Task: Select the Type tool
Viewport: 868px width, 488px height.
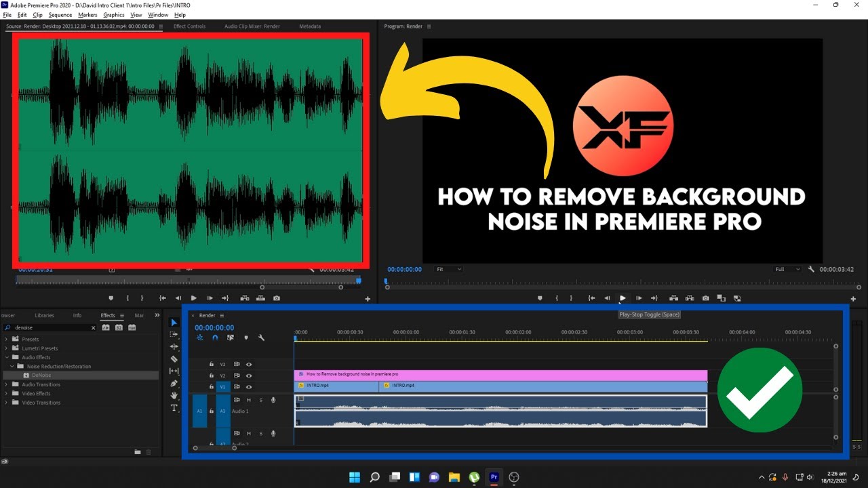Action: tap(174, 407)
